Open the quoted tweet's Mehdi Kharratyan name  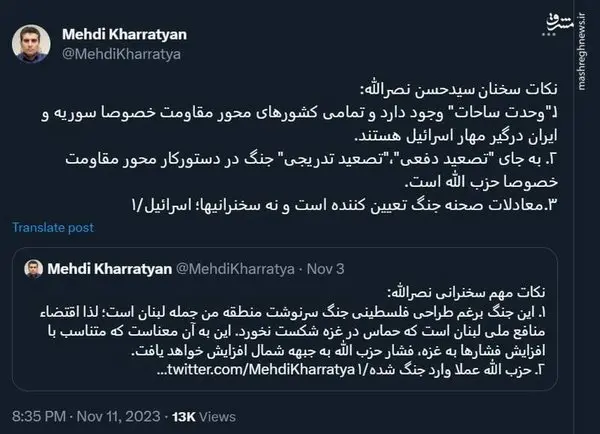coord(108,270)
